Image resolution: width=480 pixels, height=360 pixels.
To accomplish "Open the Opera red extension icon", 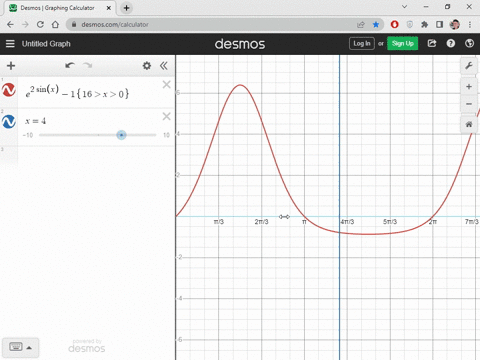I will tap(394, 24).
